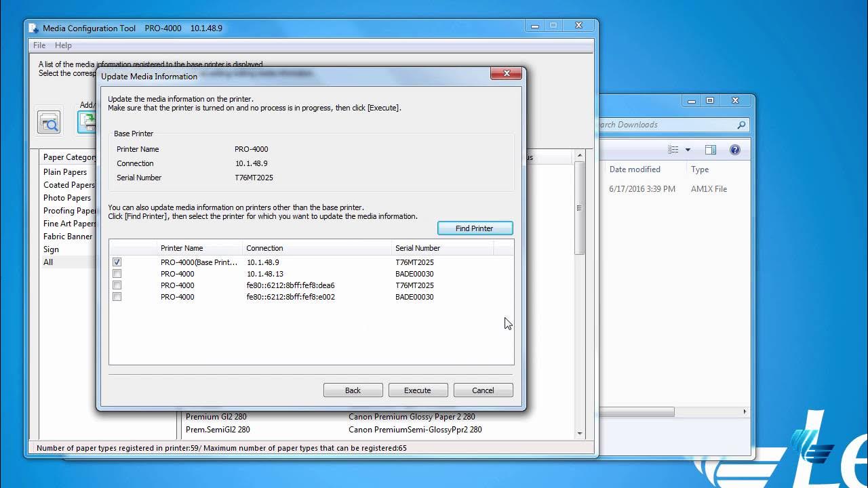Viewport: 868px width, 488px height.
Task: Close the Downloads window
Action: tap(736, 101)
